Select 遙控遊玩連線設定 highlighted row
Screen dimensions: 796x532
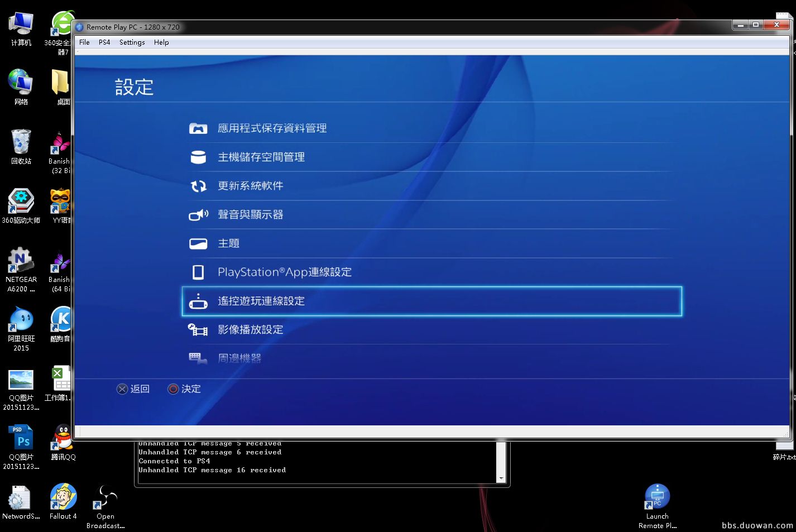[x=431, y=301]
